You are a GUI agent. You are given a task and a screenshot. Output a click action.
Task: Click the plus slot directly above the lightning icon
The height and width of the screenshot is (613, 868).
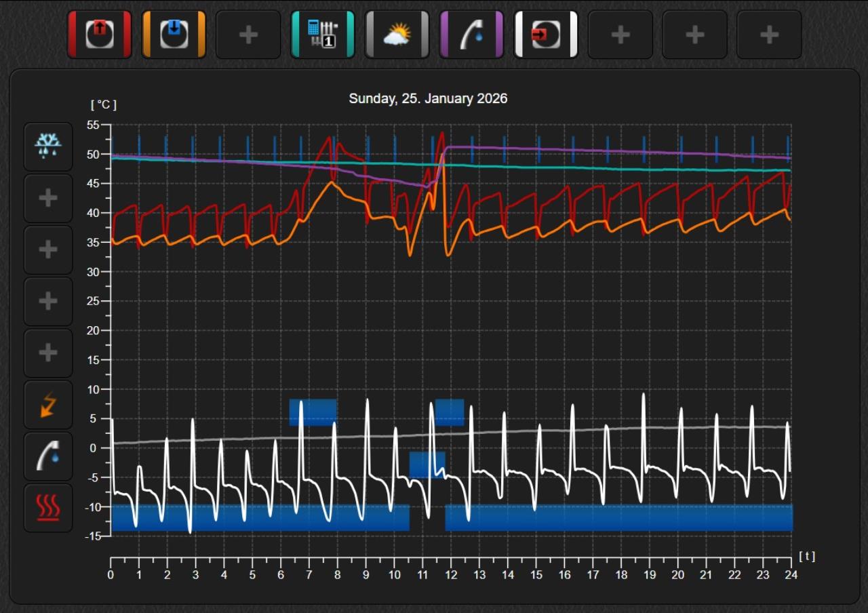coord(48,353)
